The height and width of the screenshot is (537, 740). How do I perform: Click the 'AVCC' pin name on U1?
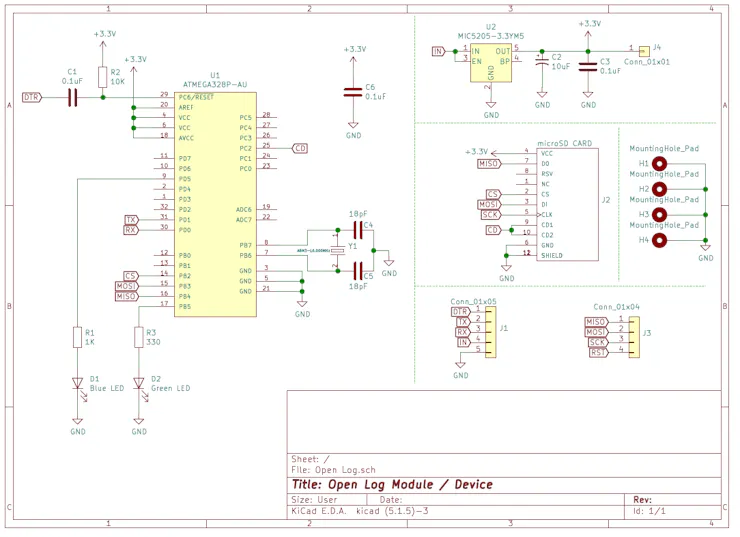pos(186,138)
